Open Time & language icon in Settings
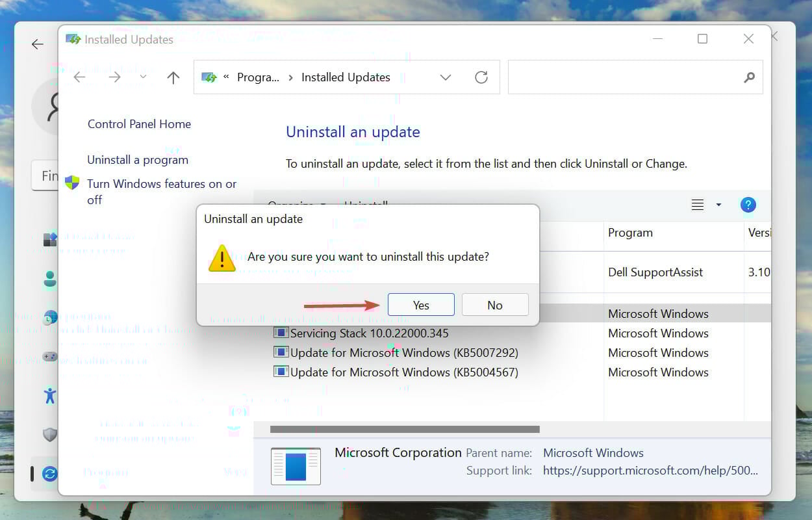This screenshot has height=520, width=812. (50, 318)
